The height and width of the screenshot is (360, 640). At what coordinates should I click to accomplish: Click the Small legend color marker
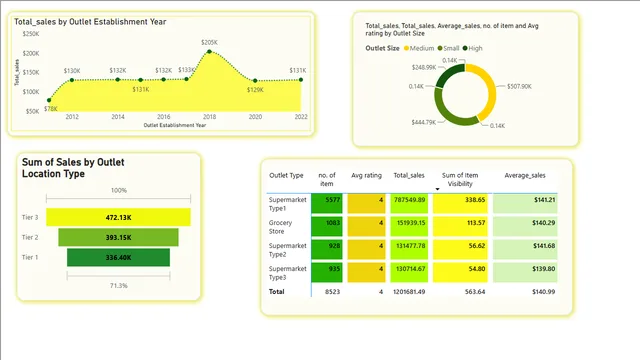pos(440,48)
